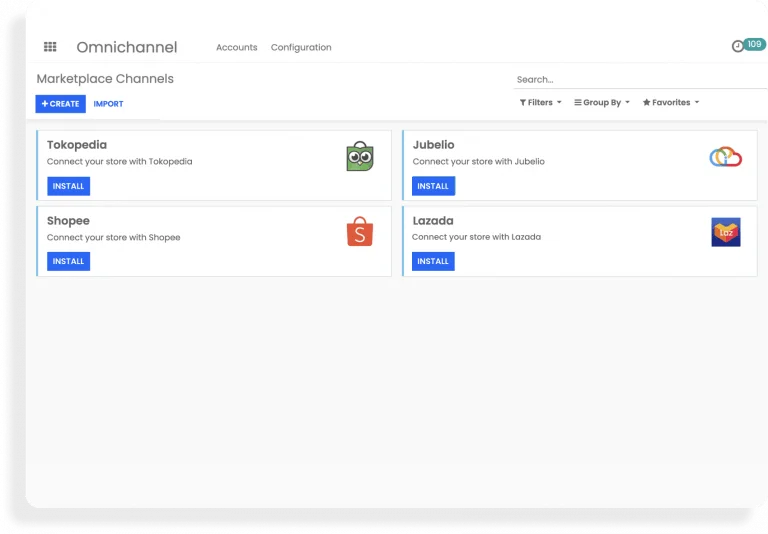The image size is (768, 534).
Task: Click the Import button
Action: point(108,104)
